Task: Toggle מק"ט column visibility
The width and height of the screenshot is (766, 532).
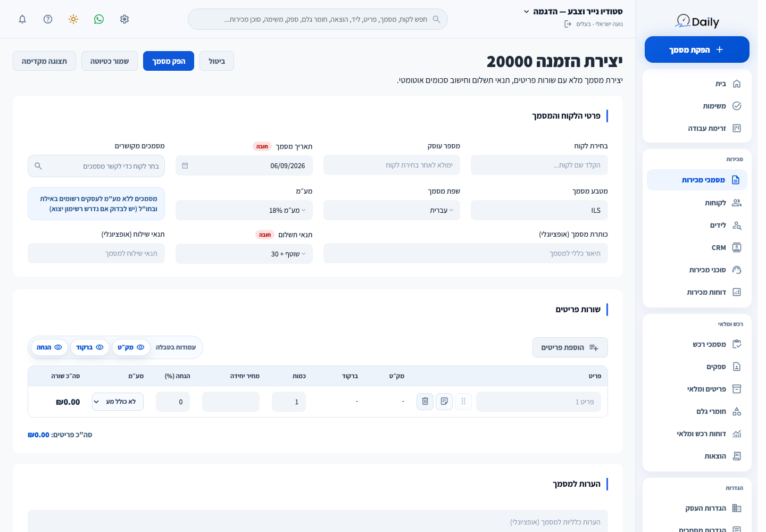Action: tap(131, 347)
